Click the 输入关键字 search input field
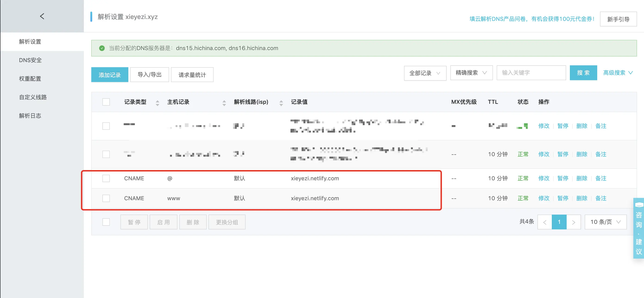 [531, 73]
